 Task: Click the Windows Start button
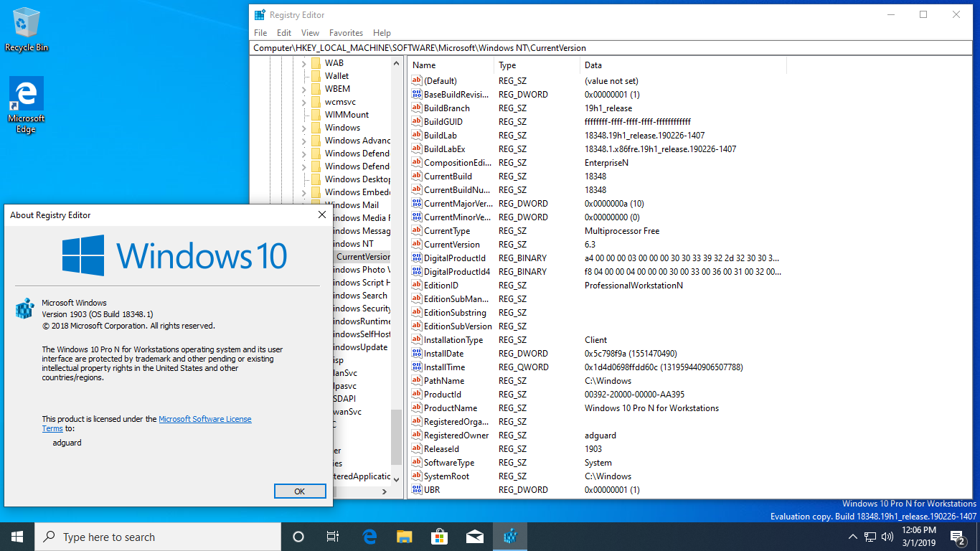coord(17,537)
